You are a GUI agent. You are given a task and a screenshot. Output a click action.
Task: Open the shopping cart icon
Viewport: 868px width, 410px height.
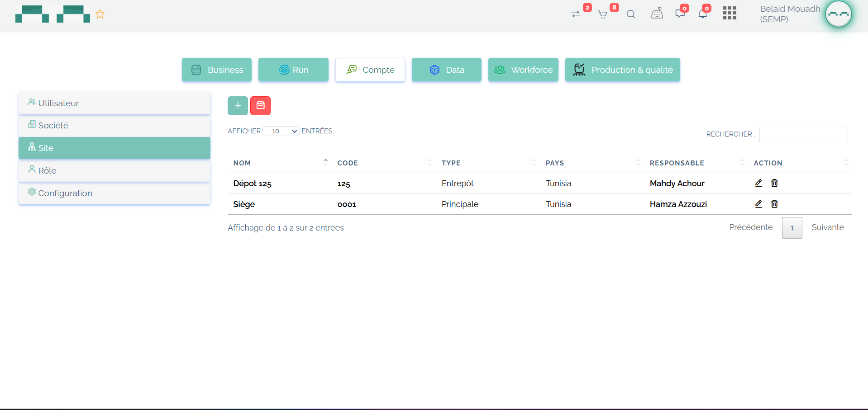(603, 14)
